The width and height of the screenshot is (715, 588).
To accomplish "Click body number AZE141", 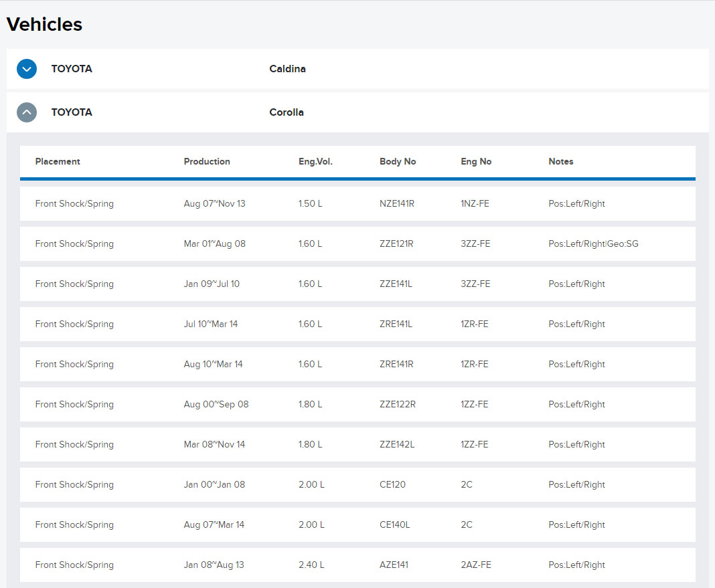I will click(394, 565).
